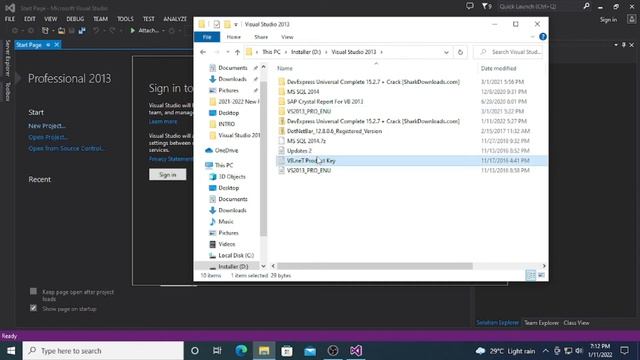
Task: Click Sign in at Visual Studio top right
Action: (608, 20)
